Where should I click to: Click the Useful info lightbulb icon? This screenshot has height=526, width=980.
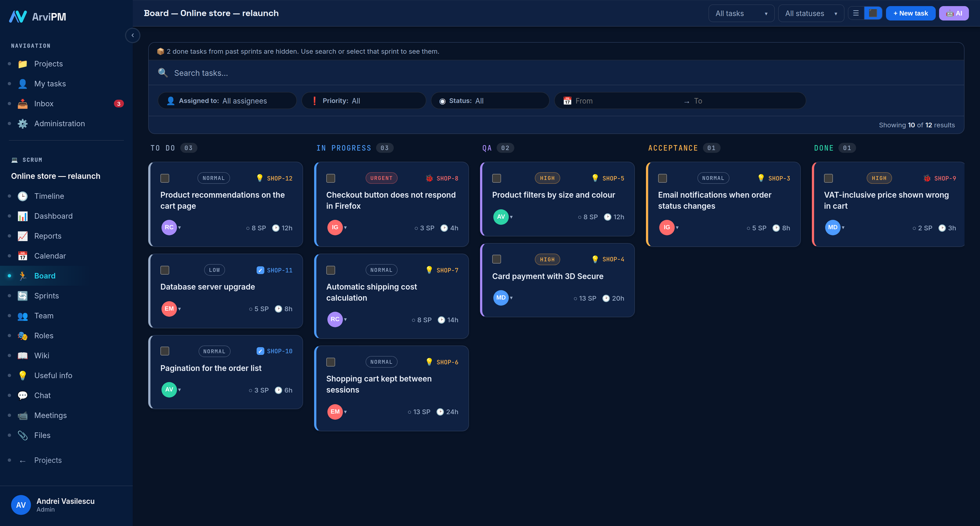pos(22,376)
